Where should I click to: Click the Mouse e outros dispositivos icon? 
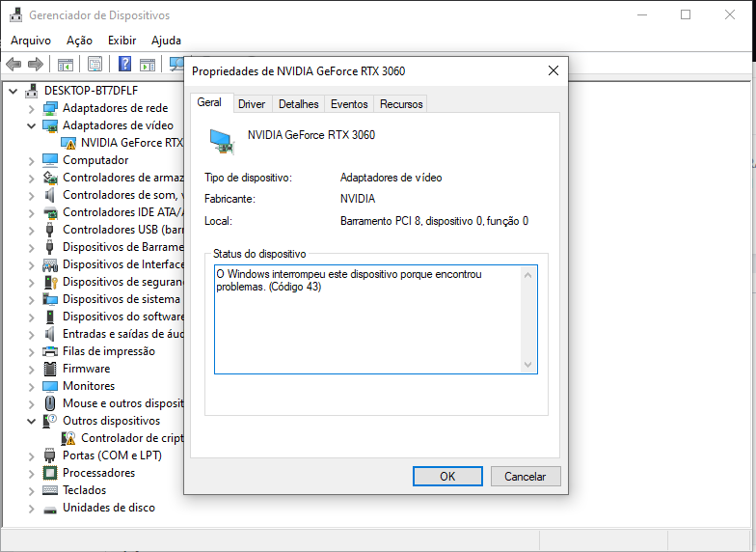tap(50, 403)
